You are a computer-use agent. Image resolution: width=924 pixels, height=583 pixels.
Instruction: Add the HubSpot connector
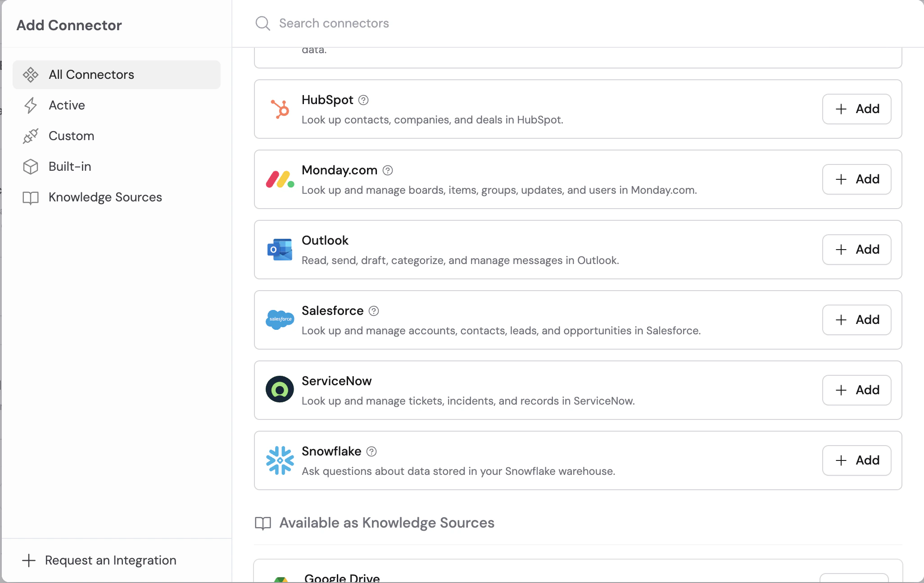pyautogui.click(x=856, y=109)
